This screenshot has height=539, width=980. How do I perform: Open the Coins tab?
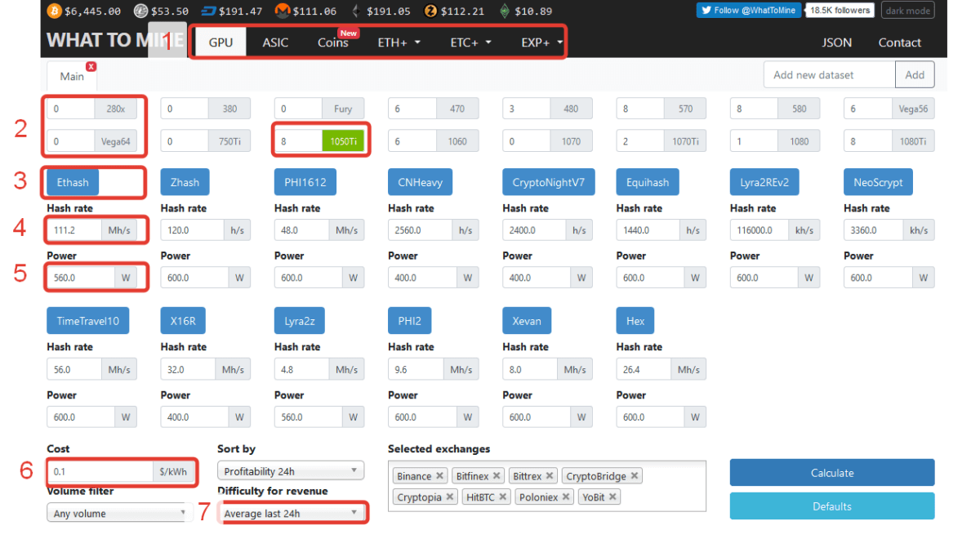point(333,42)
